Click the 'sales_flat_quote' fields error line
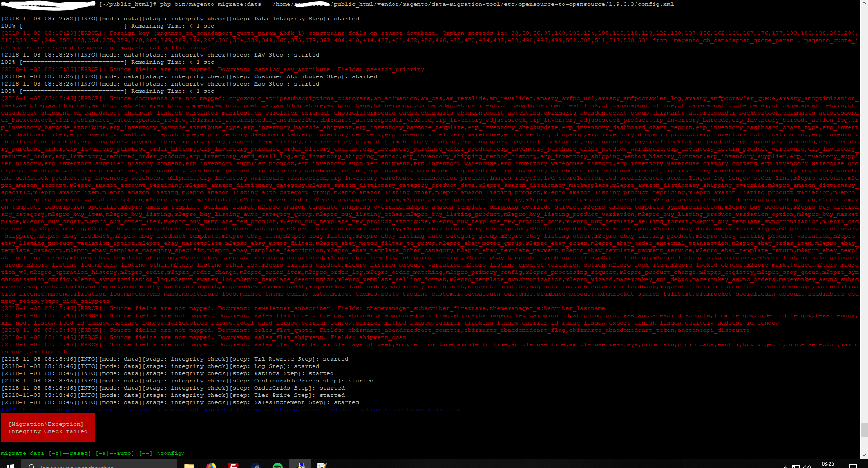Image resolution: width=868 pixels, height=468 pixels. pyautogui.click(x=375, y=330)
